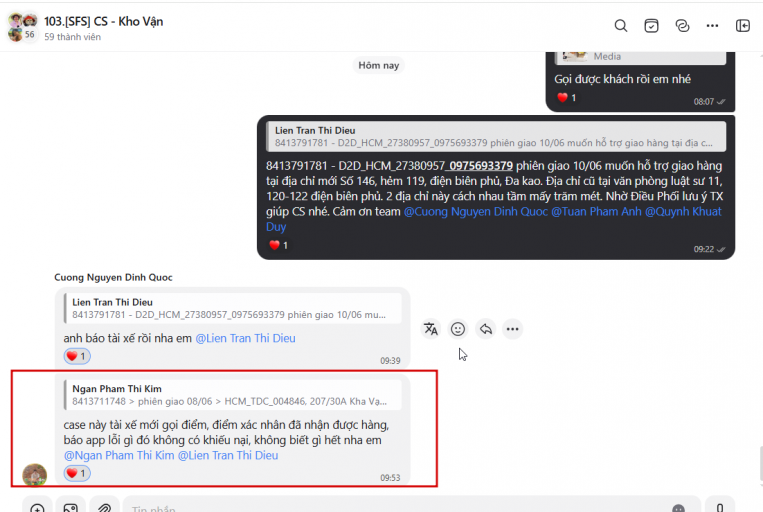Select message text 'Gọi được khách rồi em nhé'
763x512 pixels.
tap(622, 79)
